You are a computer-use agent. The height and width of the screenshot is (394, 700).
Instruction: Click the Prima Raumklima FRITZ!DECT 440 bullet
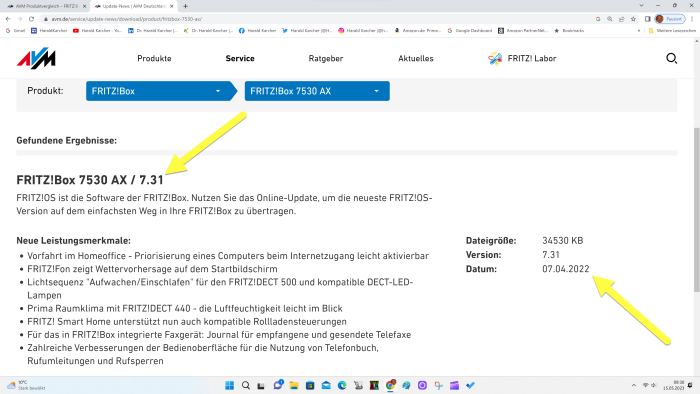point(185,308)
